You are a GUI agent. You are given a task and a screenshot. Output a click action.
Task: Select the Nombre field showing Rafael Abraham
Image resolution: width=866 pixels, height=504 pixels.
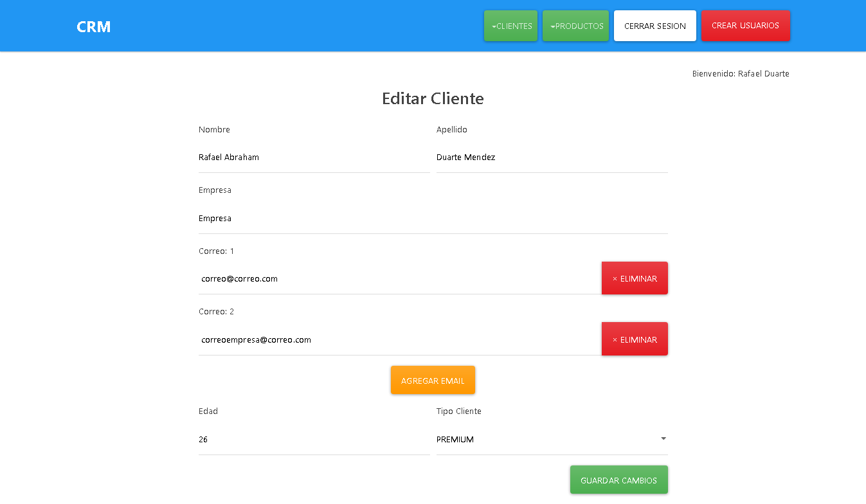tap(314, 157)
